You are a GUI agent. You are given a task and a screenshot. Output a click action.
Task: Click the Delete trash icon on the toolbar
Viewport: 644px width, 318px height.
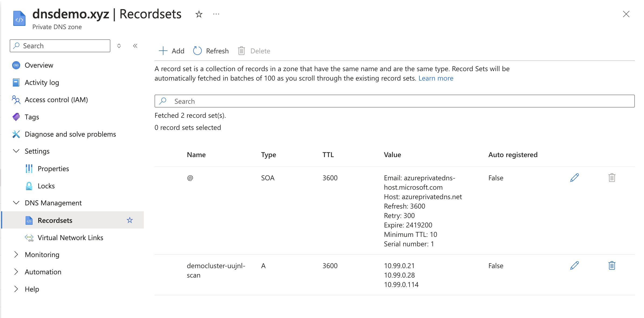click(x=241, y=51)
